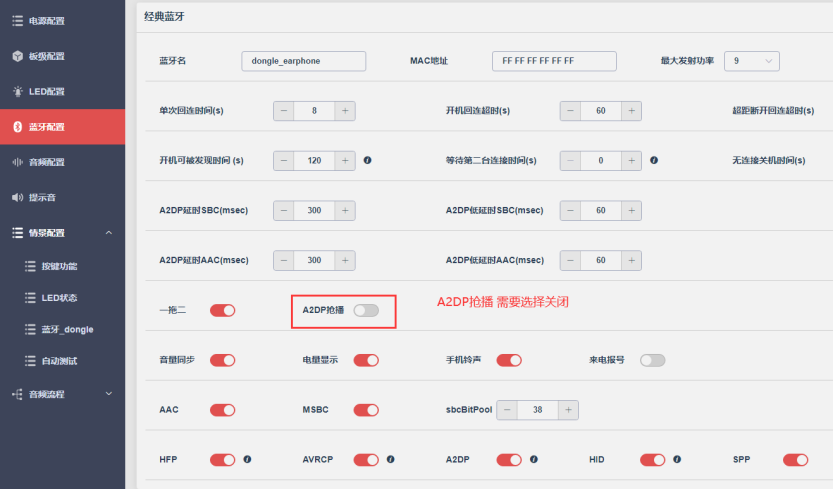Click the 音频配置 waveform icon
833x489 pixels.
[18, 162]
